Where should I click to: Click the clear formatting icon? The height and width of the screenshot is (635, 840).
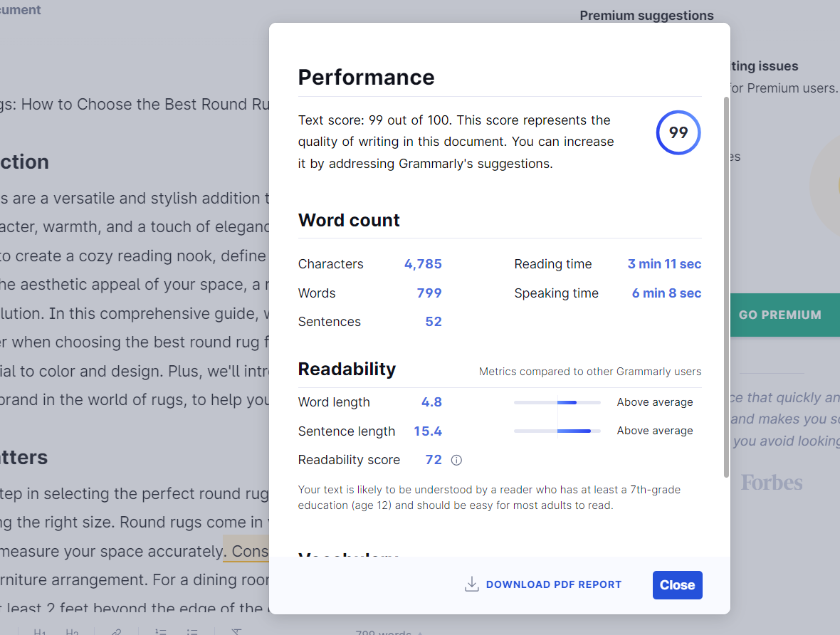pyautogui.click(x=237, y=631)
